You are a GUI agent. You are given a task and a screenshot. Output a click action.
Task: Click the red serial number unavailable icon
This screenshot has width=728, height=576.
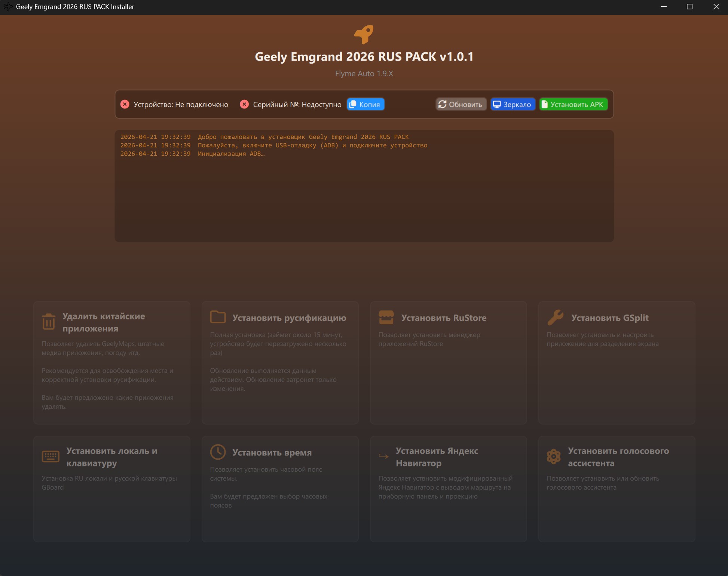click(x=244, y=104)
